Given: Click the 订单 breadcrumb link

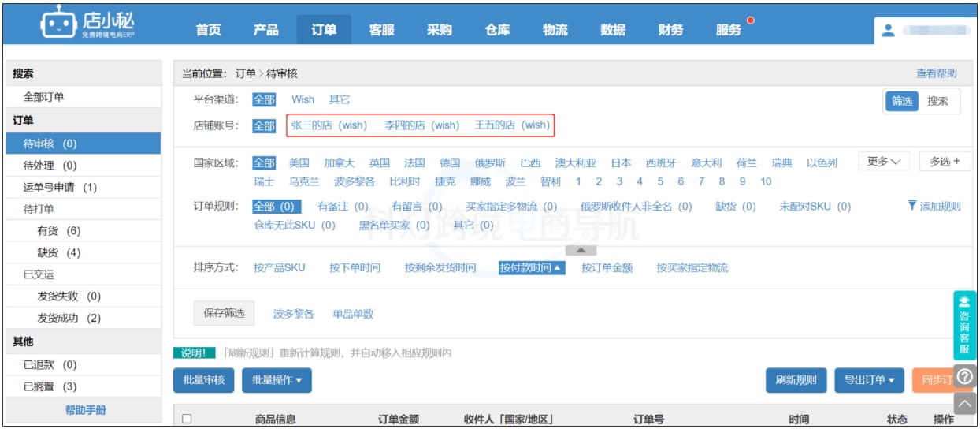Looking at the screenshot, I should point(245,73).
